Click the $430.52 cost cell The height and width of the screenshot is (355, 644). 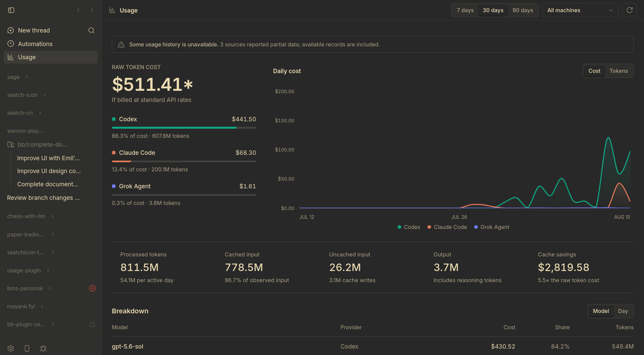click(503, 347)
